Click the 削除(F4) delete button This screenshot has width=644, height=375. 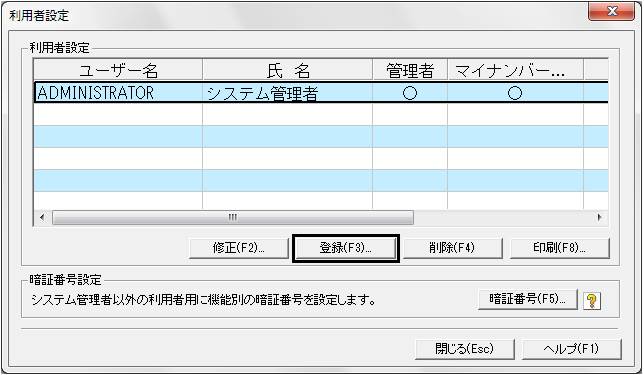click(x=452, y=248)
